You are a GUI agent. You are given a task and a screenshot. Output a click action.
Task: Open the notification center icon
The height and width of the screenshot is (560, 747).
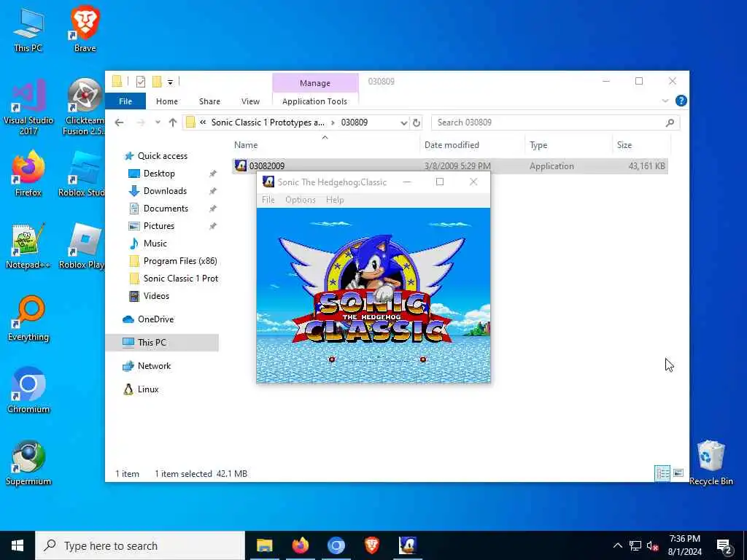[x=724, y=545]
